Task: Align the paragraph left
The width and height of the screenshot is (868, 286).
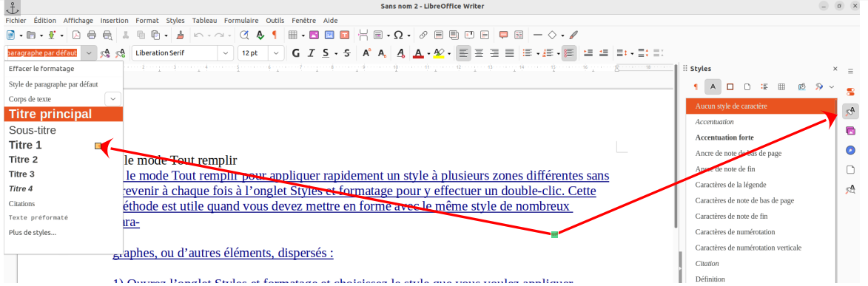Action: [x=463, y=53]
